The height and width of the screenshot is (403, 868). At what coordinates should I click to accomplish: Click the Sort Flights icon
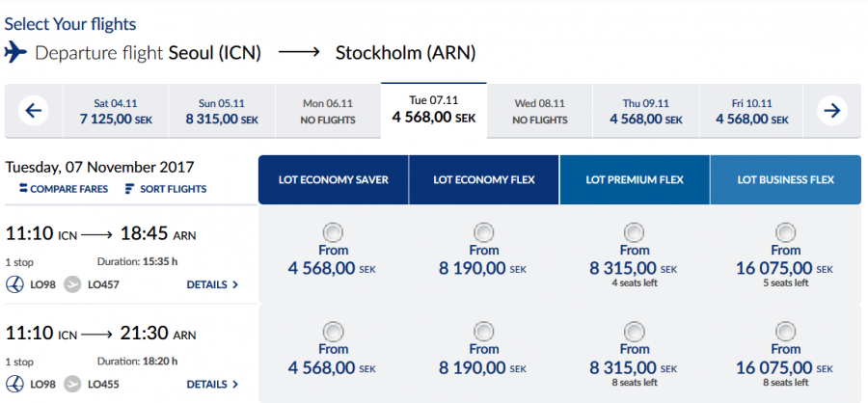(129, 189)
